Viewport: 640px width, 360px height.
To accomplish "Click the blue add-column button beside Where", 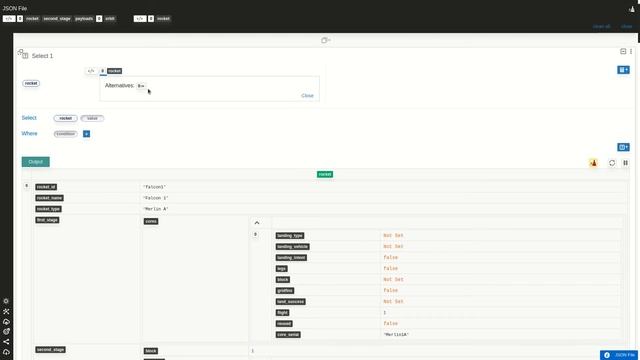I will coord(623,147).
